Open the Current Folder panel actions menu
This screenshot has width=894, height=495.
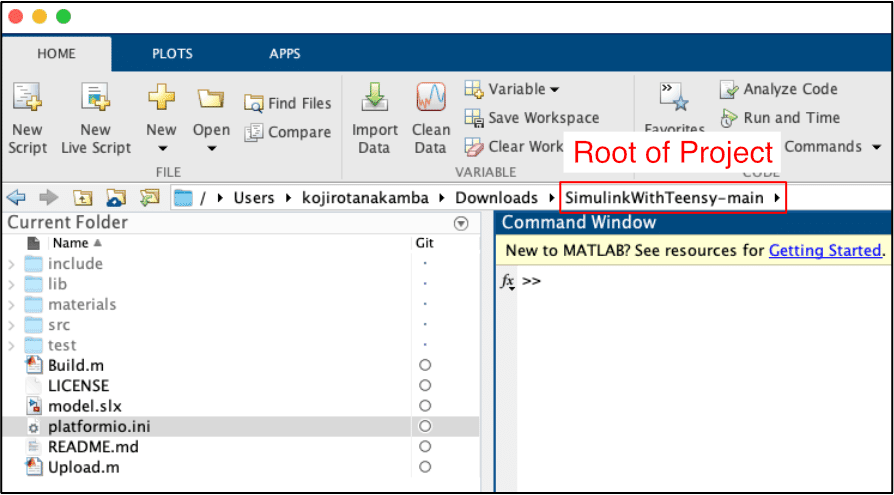point(461,223)
